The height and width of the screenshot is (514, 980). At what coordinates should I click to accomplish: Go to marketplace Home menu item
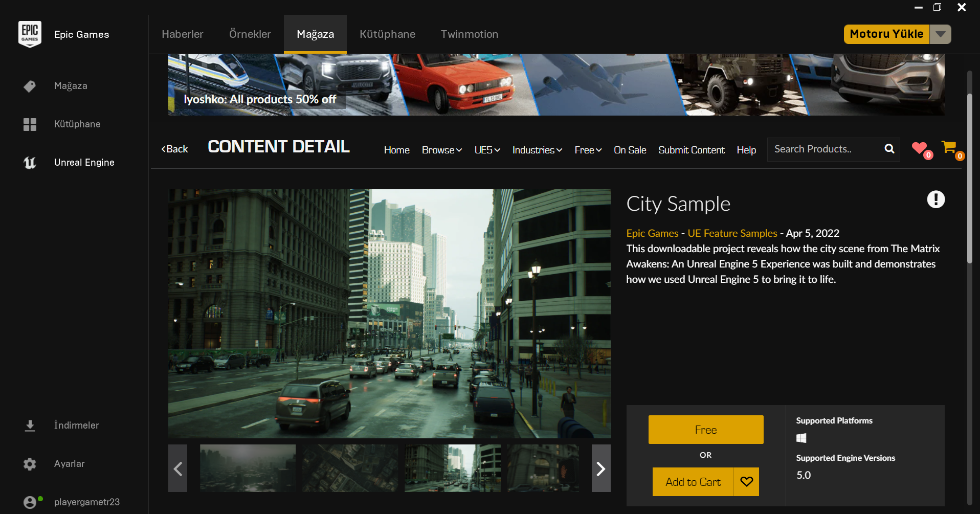[x=397, y=150]
